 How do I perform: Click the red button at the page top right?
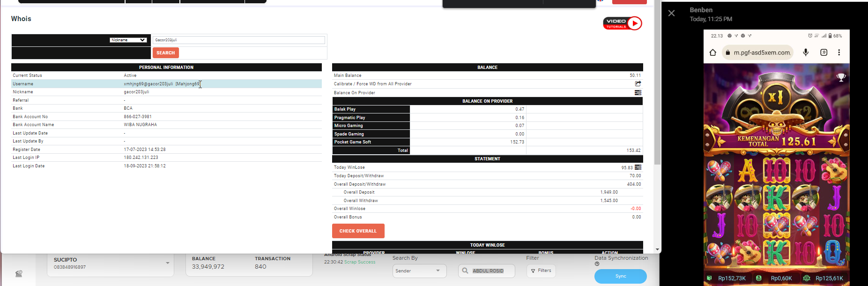[630, 2]
